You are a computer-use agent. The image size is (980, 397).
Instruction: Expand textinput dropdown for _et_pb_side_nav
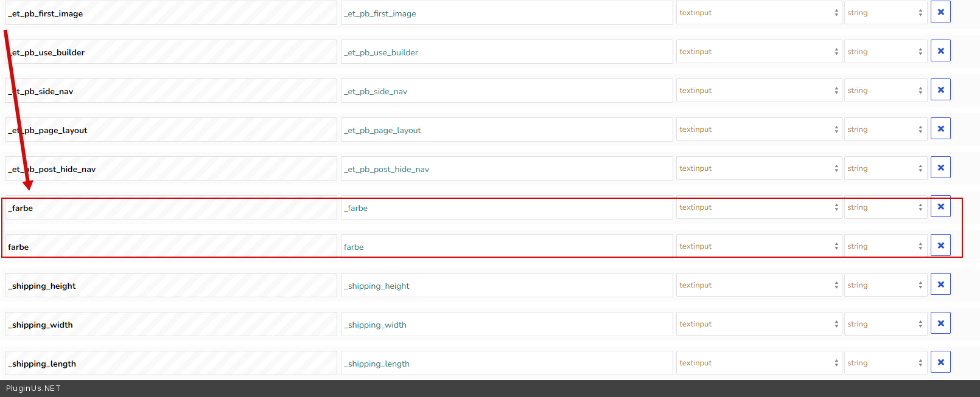(x=758, y=91)
